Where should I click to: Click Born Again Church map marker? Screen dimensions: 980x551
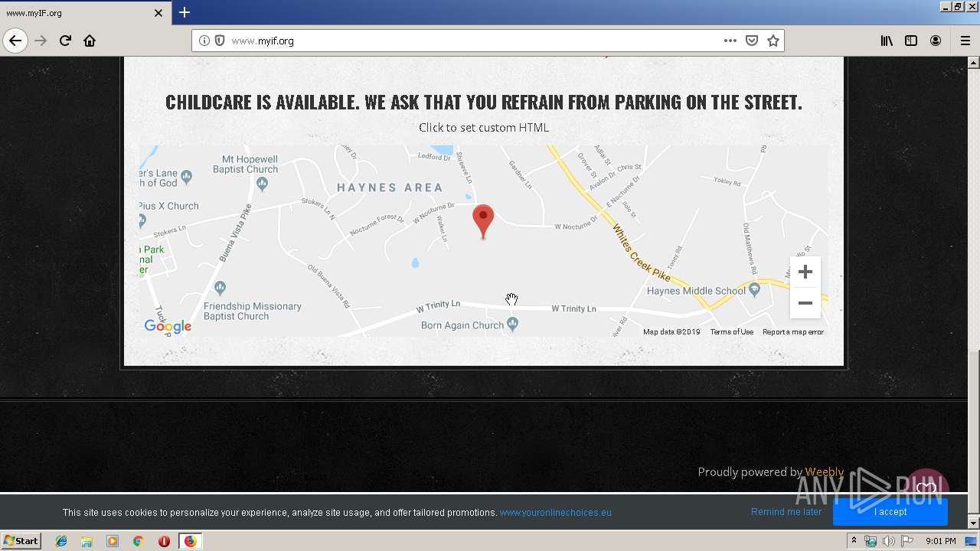coord(513,324)
